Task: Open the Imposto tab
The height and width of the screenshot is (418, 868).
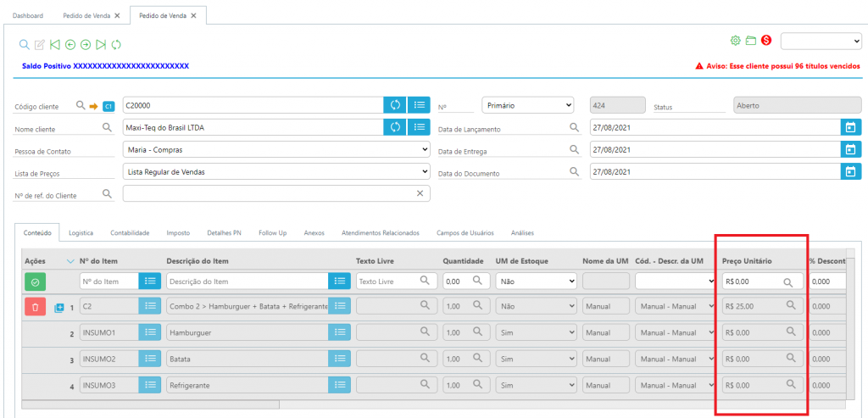Action: coord(178,231)
